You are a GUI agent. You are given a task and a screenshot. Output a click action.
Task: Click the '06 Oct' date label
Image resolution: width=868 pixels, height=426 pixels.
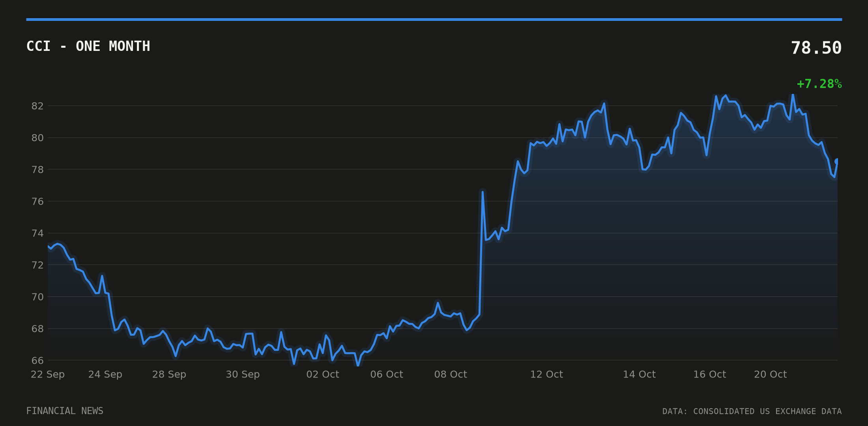387,374
